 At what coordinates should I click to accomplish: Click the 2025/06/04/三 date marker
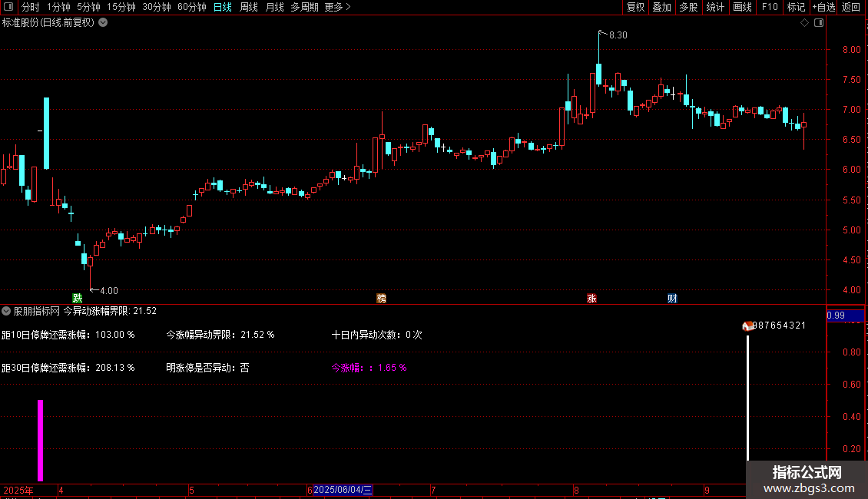[343, 490]
